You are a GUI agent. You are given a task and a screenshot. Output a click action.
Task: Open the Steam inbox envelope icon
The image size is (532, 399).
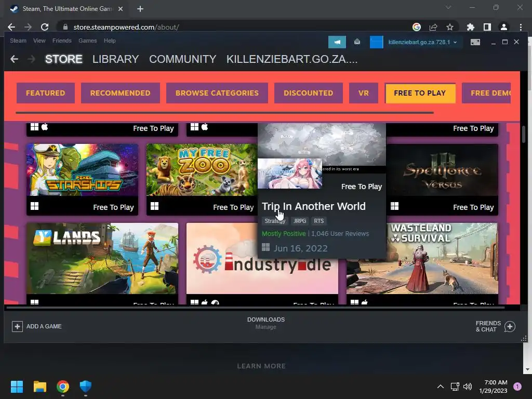[357, 42]
